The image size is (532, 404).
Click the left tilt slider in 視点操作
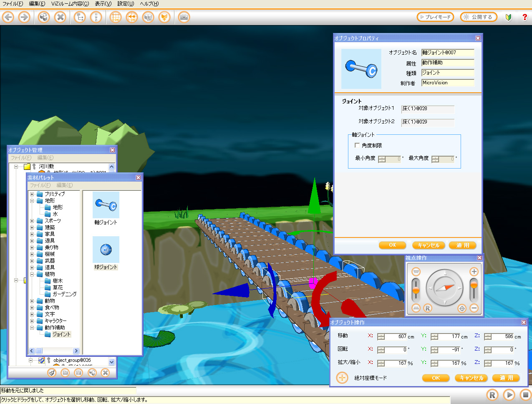click(416, 290)
